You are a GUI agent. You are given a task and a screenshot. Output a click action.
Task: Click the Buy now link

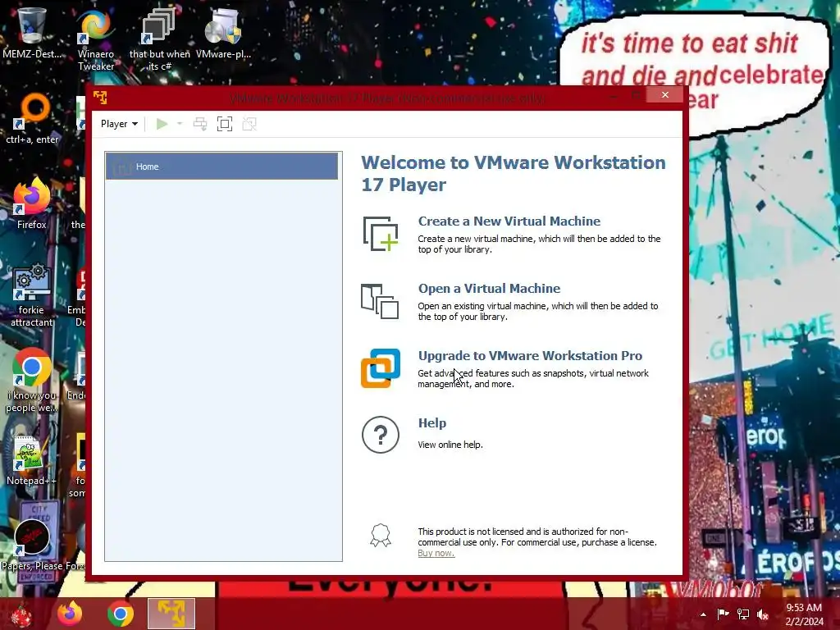(x=436, y=553)
